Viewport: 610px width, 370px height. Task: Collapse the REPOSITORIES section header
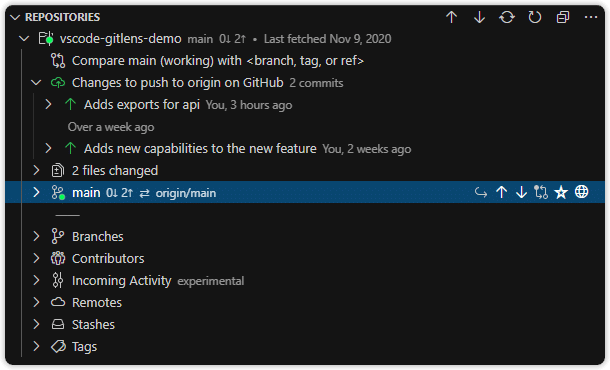[x=62, y=17]
